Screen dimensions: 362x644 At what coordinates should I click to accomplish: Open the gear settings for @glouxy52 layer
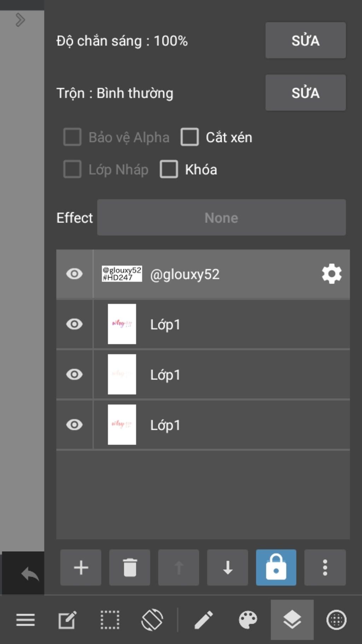(332, 274)
